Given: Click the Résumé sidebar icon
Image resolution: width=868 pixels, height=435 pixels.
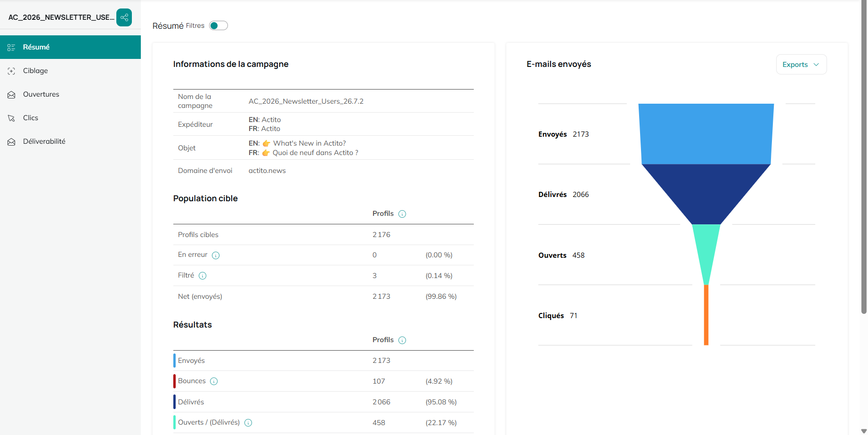Looking at the screenshot, I should pyautogui.click(x=11, y=47).
